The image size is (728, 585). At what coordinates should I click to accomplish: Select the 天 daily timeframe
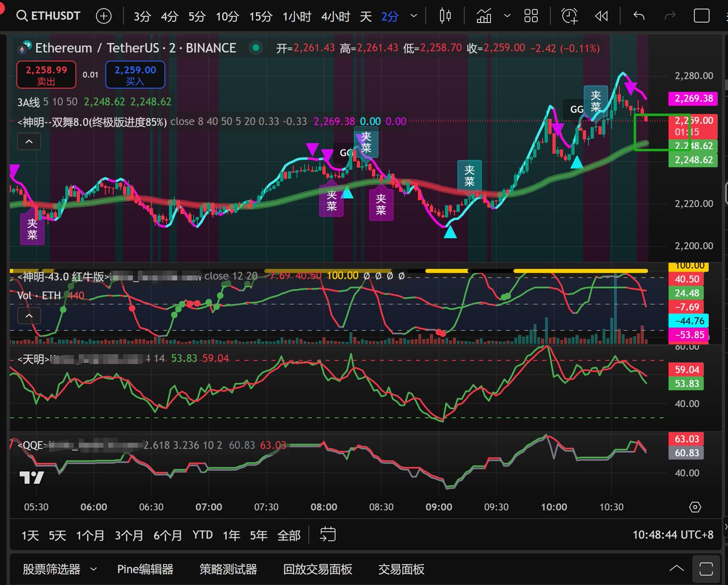[365, 16]
